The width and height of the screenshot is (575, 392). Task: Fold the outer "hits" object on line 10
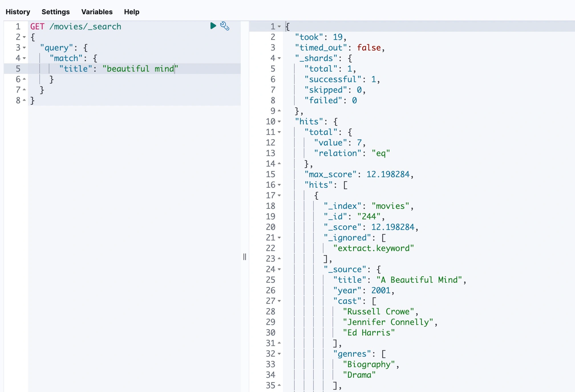(279, 122)
